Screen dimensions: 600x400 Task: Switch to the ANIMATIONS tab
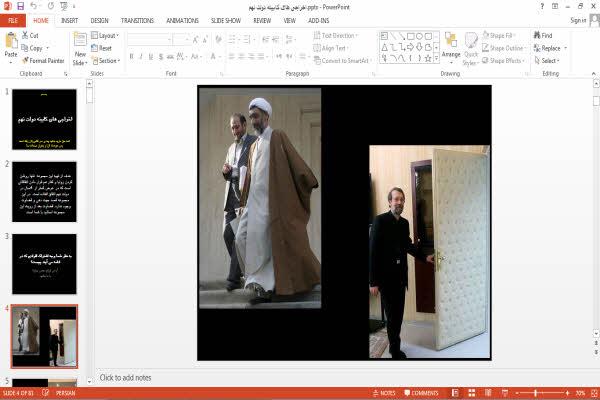(182, 20)
